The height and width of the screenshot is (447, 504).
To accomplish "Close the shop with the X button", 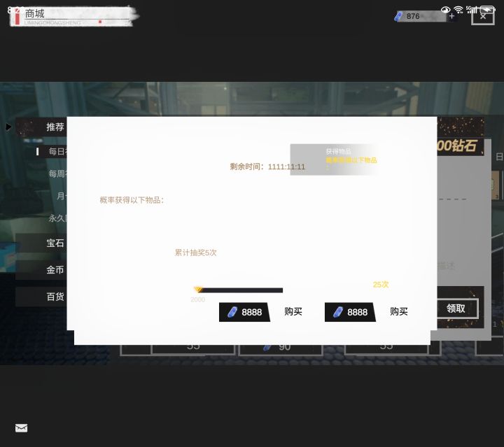I will [x=483, y=16].
